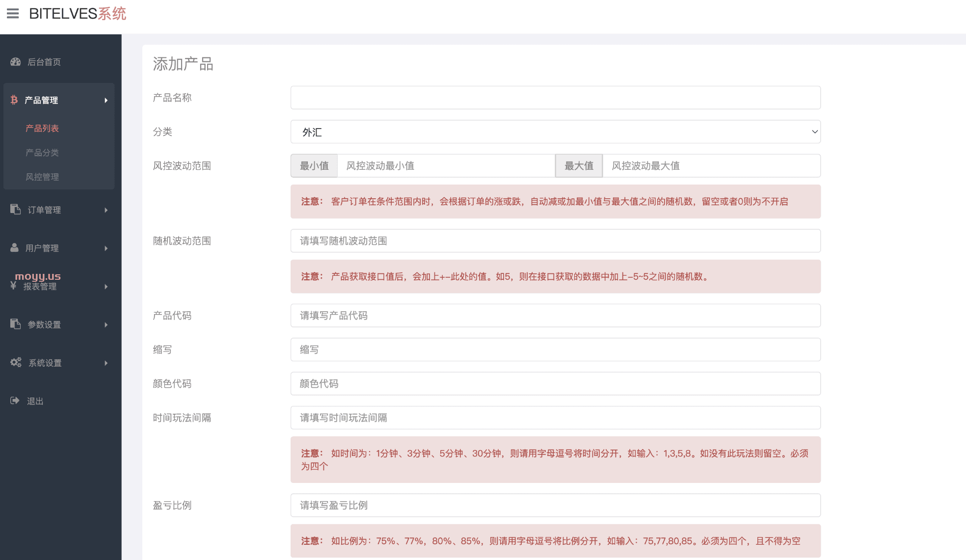Click the dashboard icon beside 后台首页
Screen dimensions: 966x560
tap(16, 62)
